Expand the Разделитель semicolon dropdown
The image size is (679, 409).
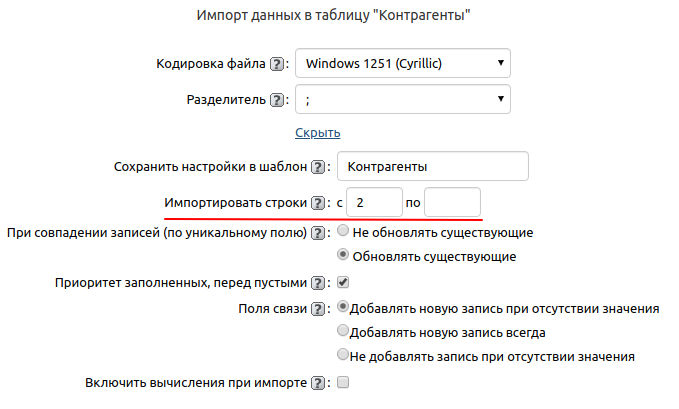pyautogui.click(x=403, y=100)
